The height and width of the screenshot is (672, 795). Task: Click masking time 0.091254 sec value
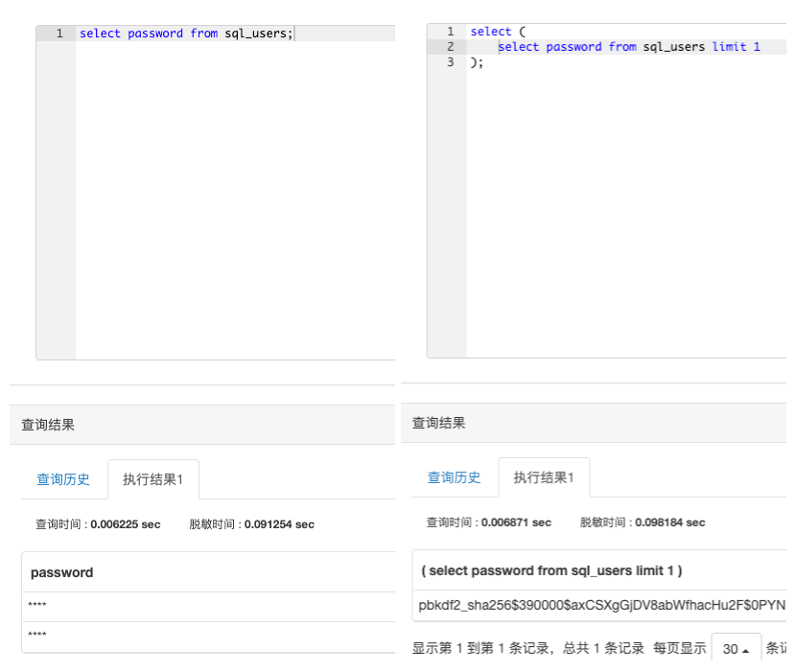(279, 524)
